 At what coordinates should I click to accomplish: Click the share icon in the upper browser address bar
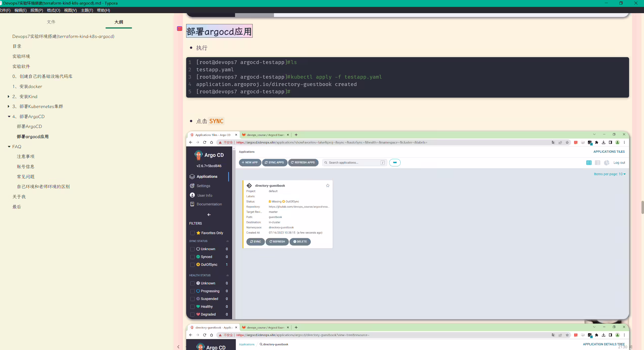point(560,142)
